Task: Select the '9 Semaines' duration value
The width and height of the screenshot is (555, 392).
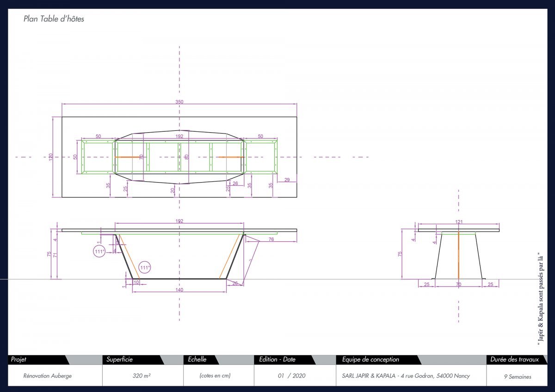Action: point(518,377)
